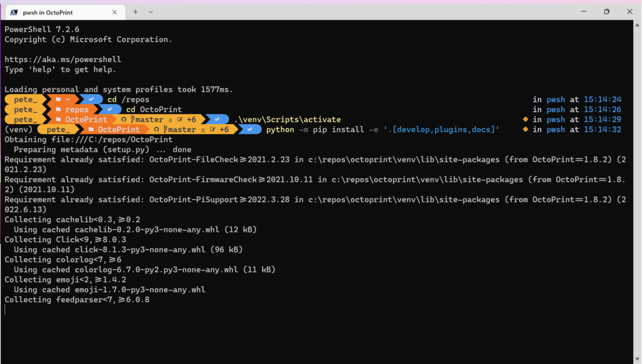Click the "OctoPrint-FirmwareCheck" requirement text
This screenshot has width=642, height=364.
203,180
